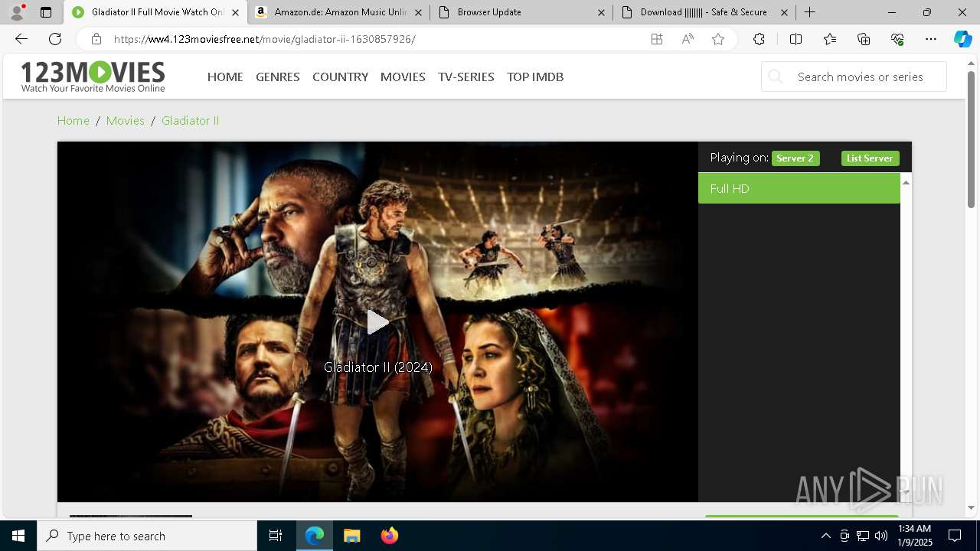The height and width of the screenshot is (551, 980).
Task: Click the Server 2 button
Action: click(x=795, y=158)
